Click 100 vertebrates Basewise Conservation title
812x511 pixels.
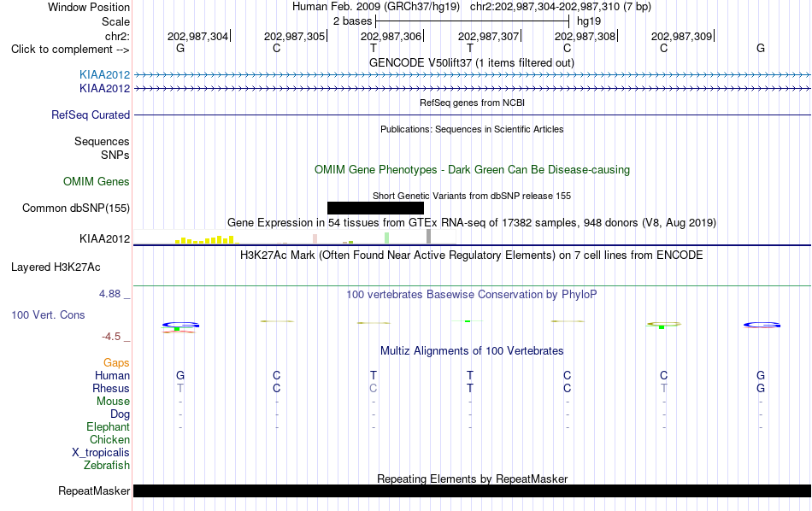click(472, 295)
